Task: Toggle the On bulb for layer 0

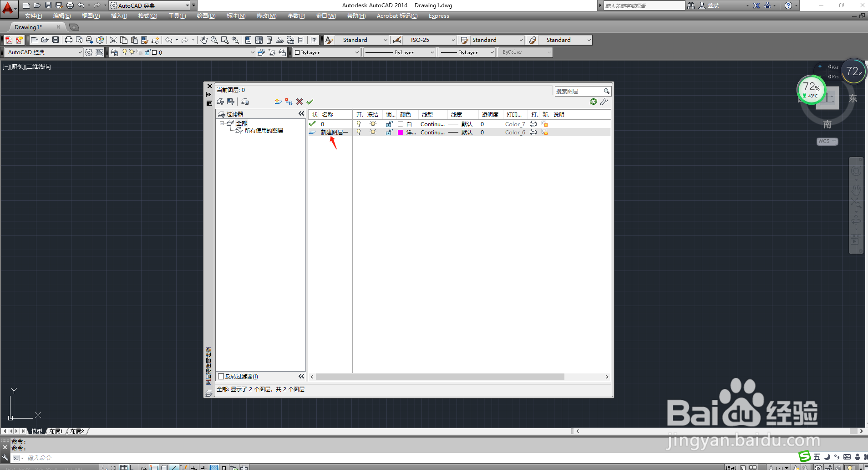Action: [x=359, y=124]
